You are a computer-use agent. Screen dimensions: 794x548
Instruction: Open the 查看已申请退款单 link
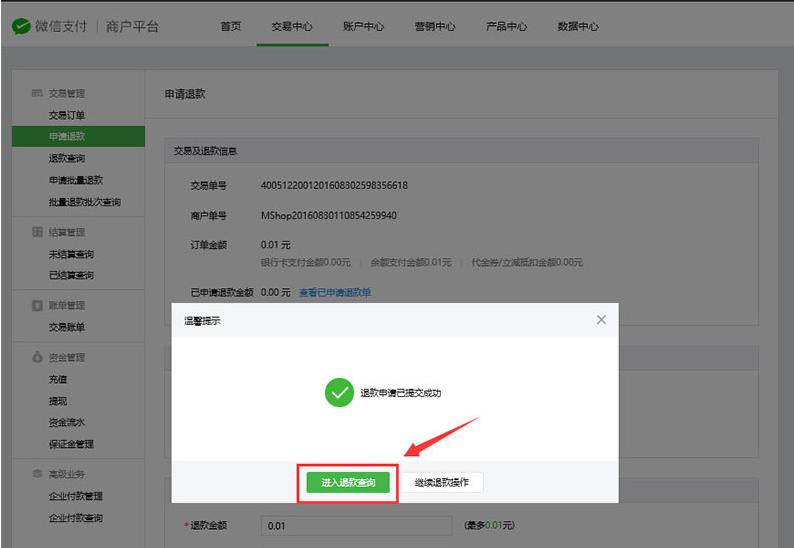tap(335, 293)
